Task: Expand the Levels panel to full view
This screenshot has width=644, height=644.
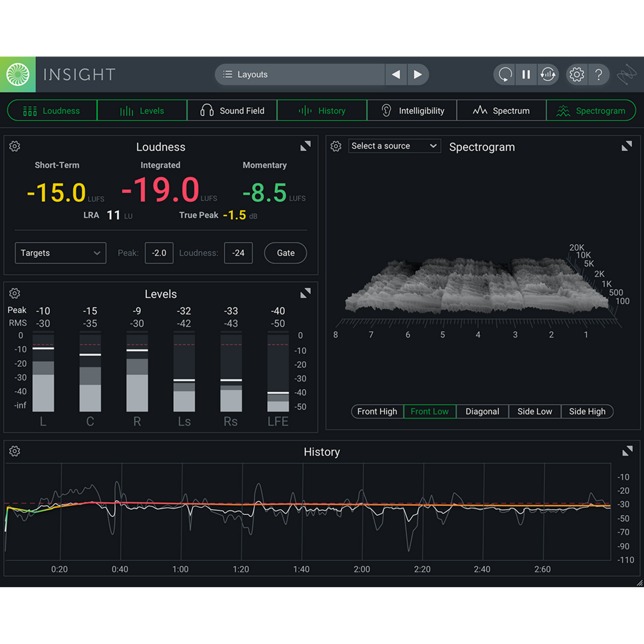Action: tap(305, 293)
